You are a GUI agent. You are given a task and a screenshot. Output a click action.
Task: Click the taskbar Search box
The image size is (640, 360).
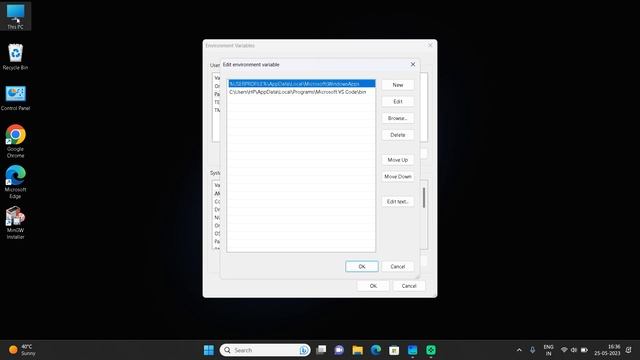[x=265, y=350]
